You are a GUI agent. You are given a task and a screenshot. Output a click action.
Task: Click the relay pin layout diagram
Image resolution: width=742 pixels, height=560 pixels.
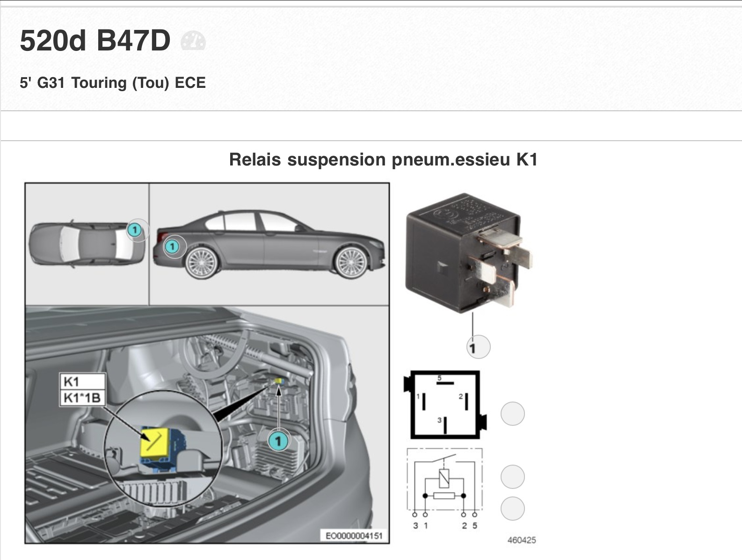(445, 405)
